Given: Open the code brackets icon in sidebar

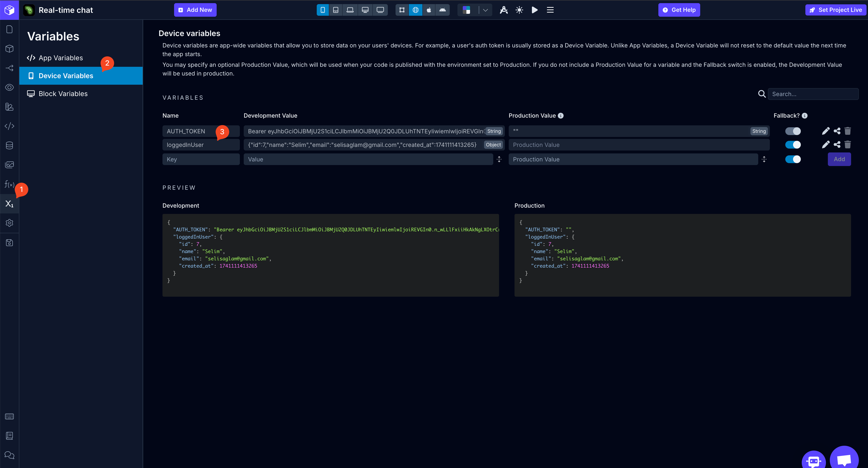Looking at the screenshot, I should [9, 126].
